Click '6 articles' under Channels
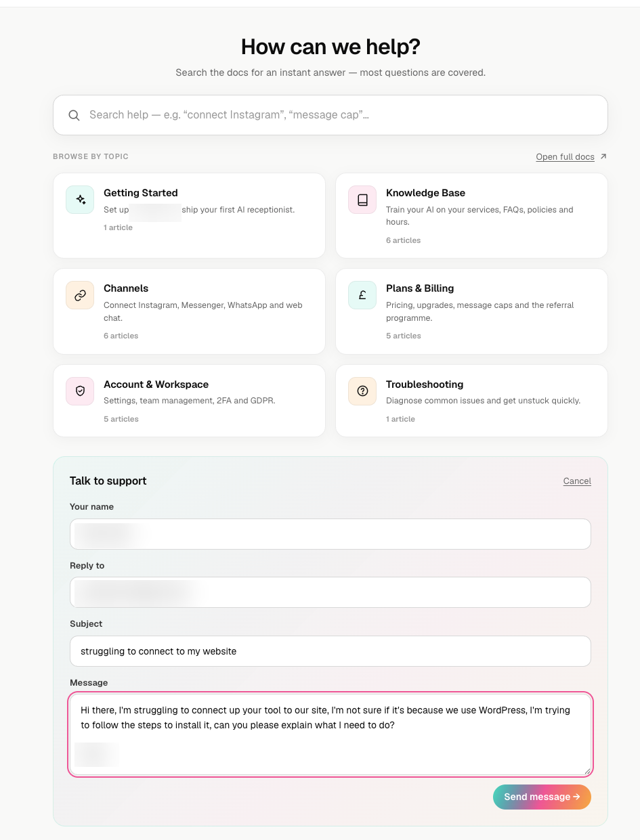The height and width of the screenshot is (840, 640). pos(121,336)
